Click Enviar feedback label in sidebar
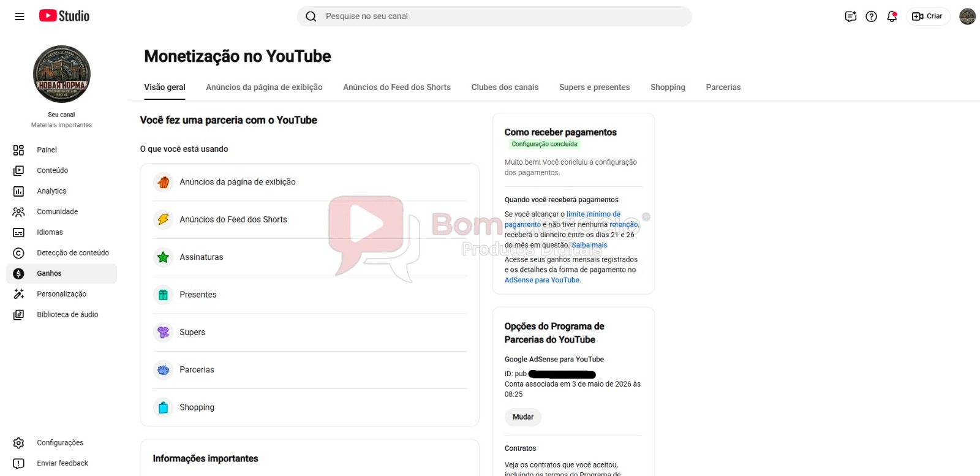 point(62,463)
